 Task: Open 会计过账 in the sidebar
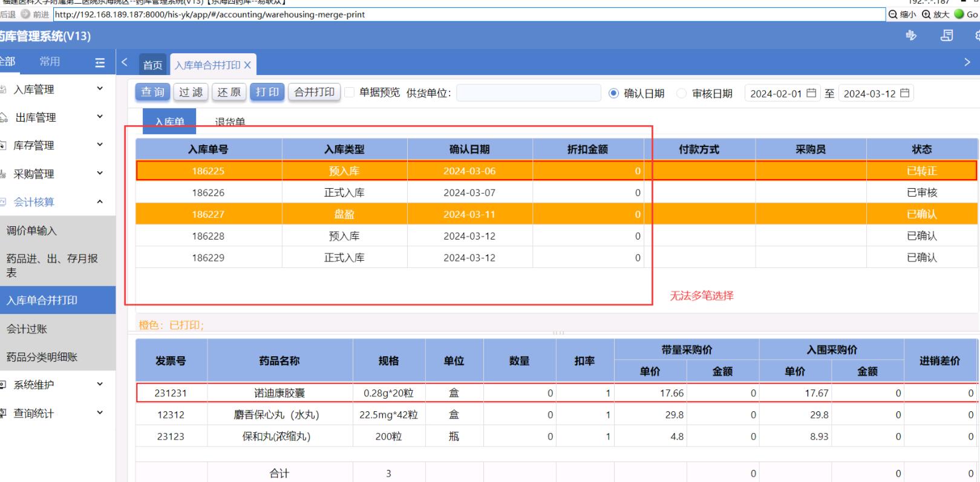click(57, 329)
